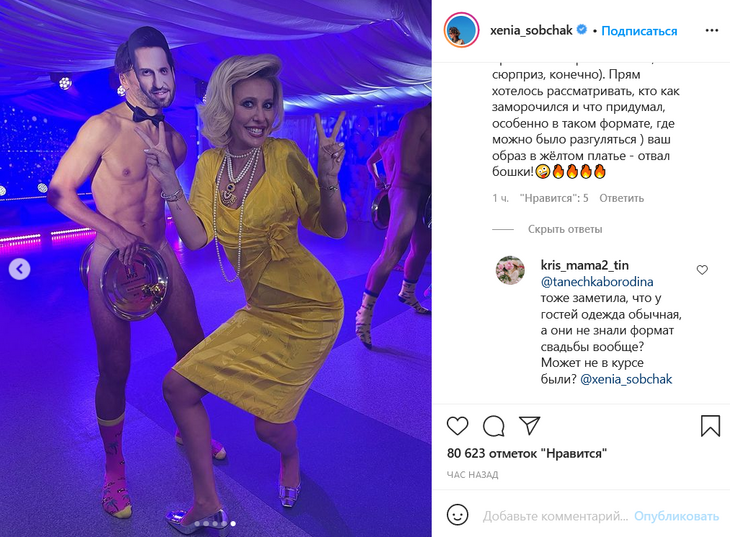The width and height of the screenshot is (730, 537).
Task: Open the @xenia_sobchak mention in reply
Action: tap(626, 379)
